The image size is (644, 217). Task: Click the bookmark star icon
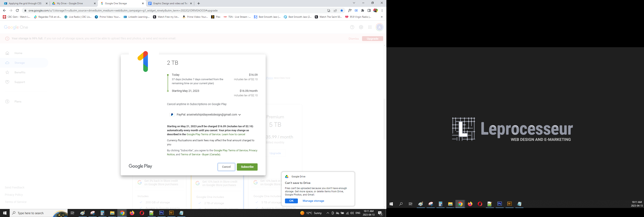[x=342, y=10]
